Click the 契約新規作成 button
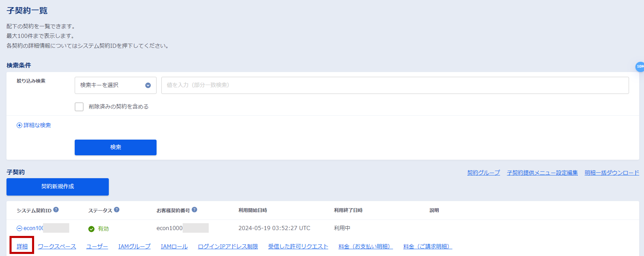Viewport: 644px width, 256px height. click(x=58, y=186)
